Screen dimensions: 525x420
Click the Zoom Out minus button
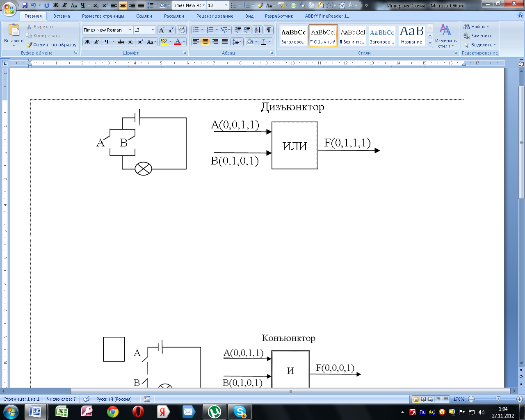click(471, 399)
